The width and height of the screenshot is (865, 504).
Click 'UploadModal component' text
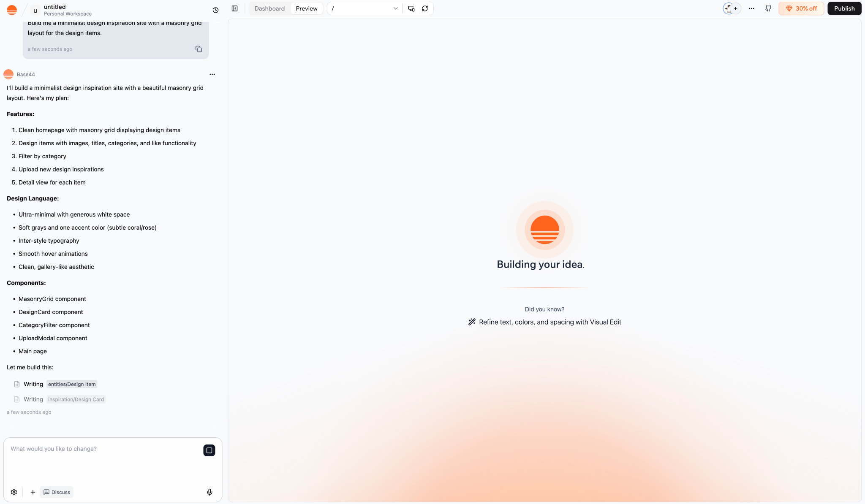(53, 338)
